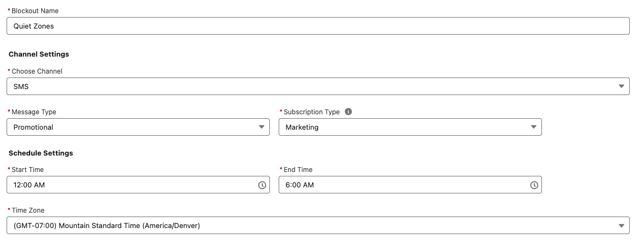
Task: Click the Blockout Name label
Action: coord(35,10)
